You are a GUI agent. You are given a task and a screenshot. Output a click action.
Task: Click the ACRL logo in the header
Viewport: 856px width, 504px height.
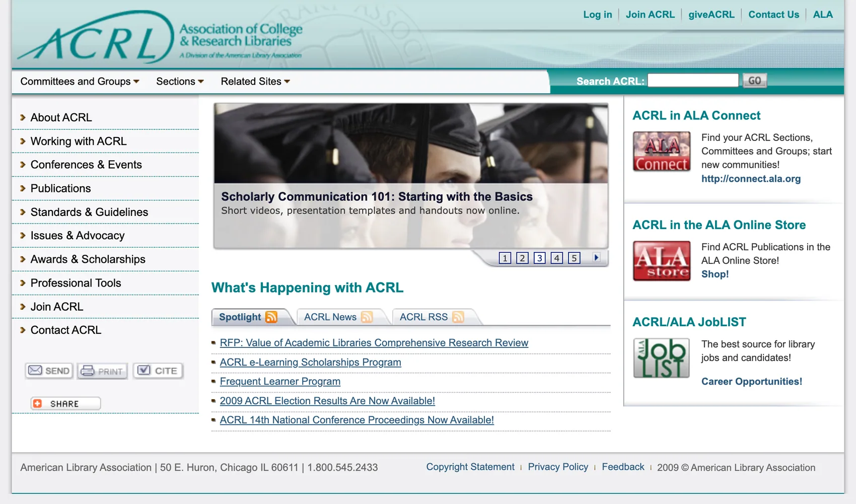coord(160,38)
